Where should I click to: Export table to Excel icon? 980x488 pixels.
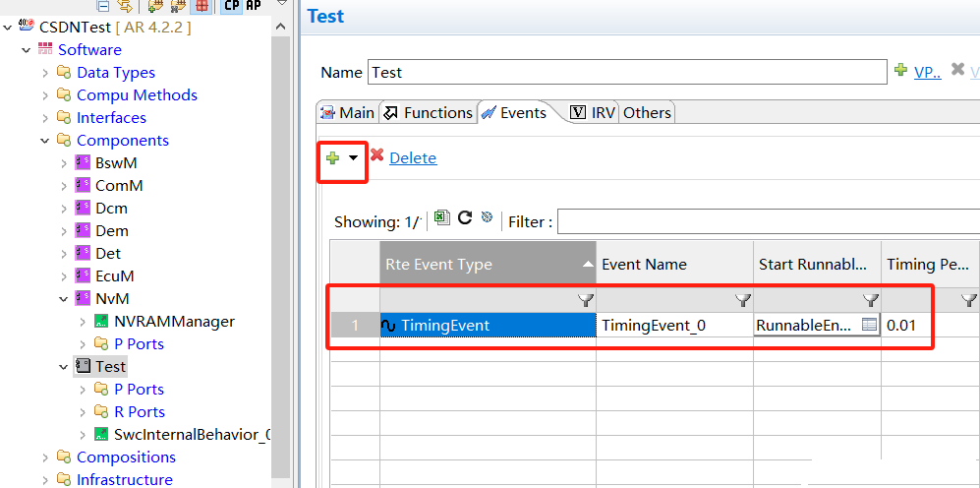pyautogui.click(x=442, y=218)
